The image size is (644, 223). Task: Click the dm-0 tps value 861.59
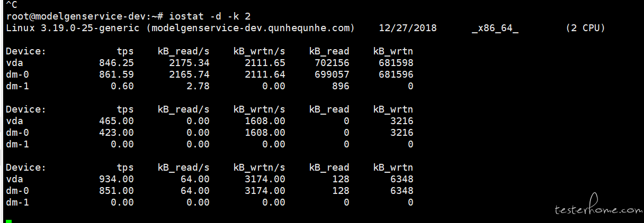pos(117,75)
